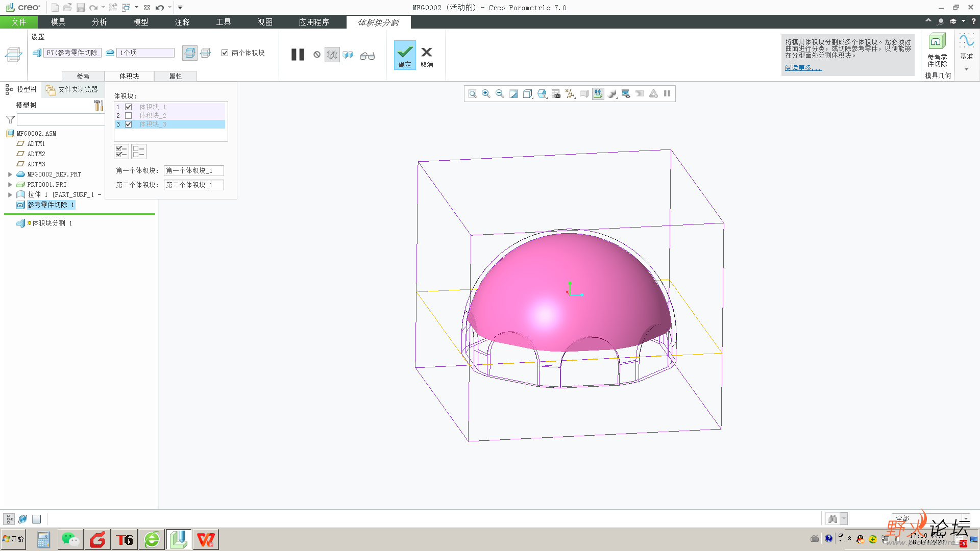Select the no preview icon
Viewport: 980px width, 551px height.
pyautogui.click(x=317, y=55)
